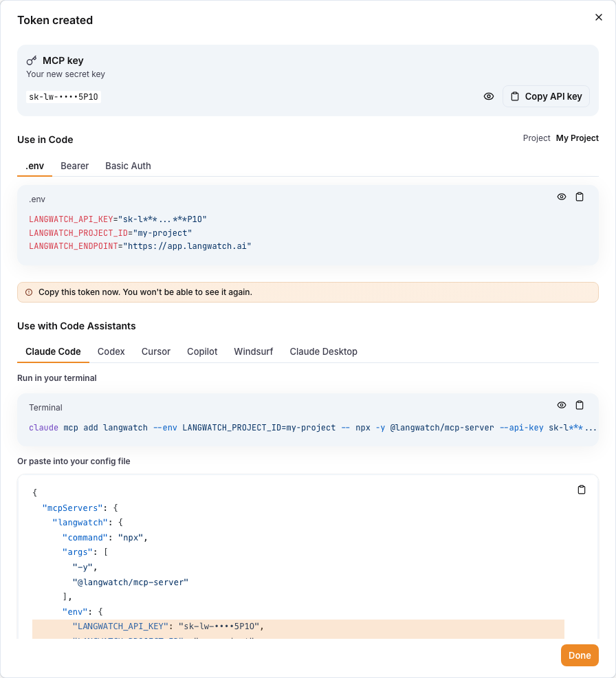Select the Codex assistant tab
616x678 pixels.
(x=111, y=351)
